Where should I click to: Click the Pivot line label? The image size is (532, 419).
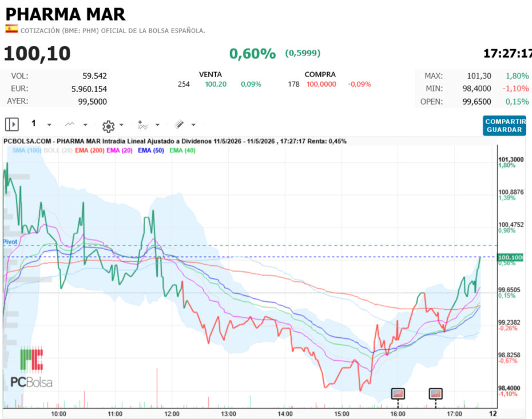coord(10,242)
